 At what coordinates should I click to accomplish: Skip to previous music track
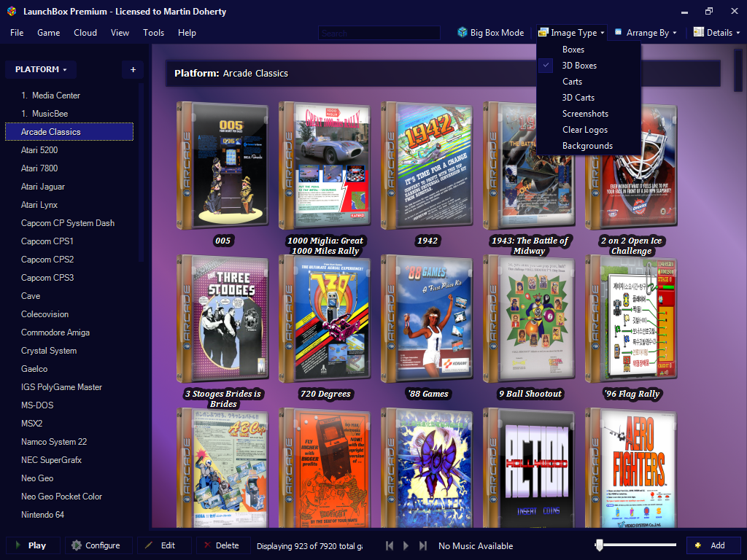point(390,545)
